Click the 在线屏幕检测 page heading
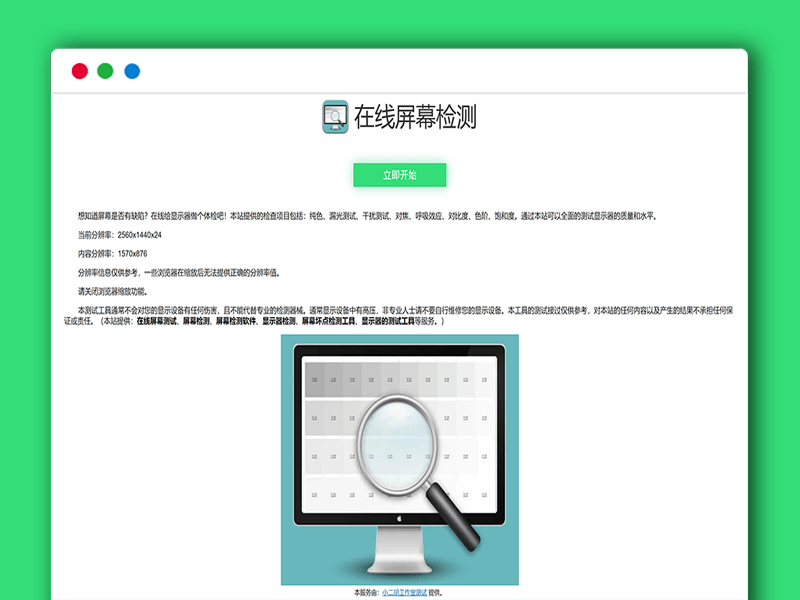The width and height of the screenshot is (800, 600). click(416, 116)
